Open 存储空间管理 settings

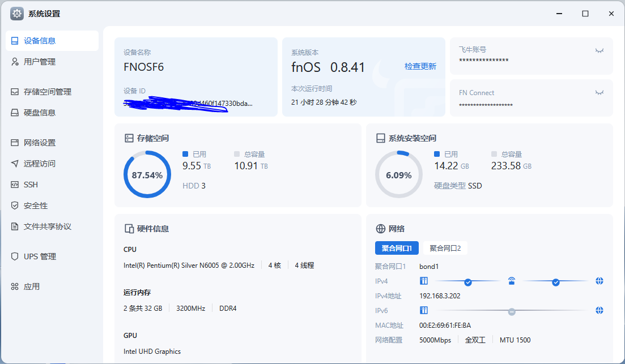pos(52,92)
